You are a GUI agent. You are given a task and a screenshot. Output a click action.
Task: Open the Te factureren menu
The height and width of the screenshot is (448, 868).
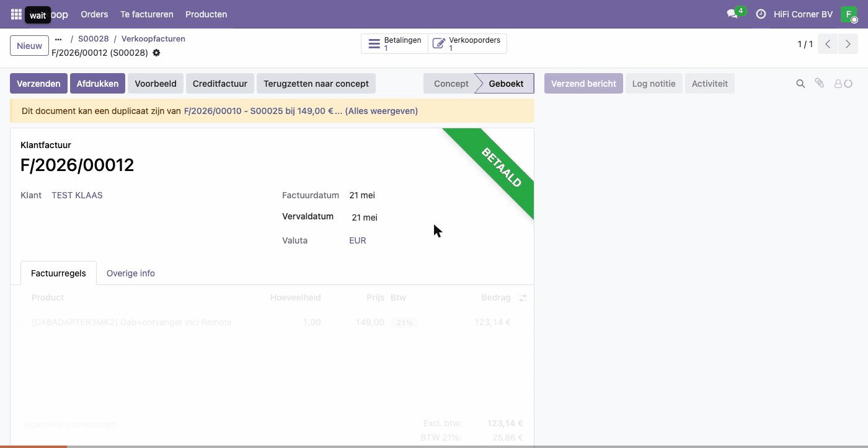(x=147, y=14)
